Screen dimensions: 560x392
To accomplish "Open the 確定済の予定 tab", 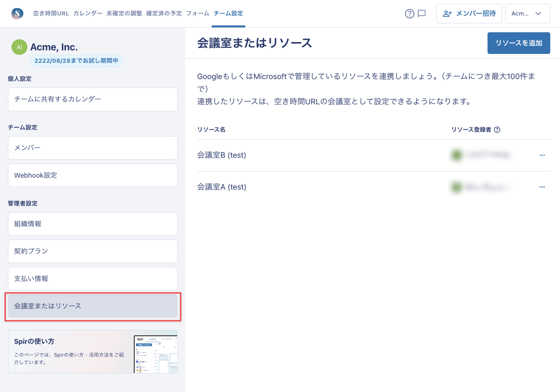I will [164, 14].
